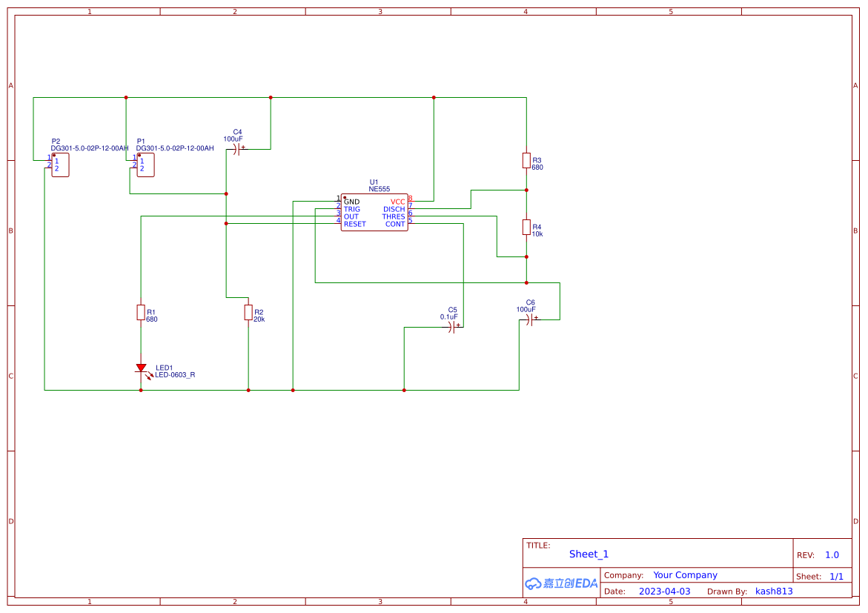Select the DISCH pin 7 label
868x613 pixels.
393,209
